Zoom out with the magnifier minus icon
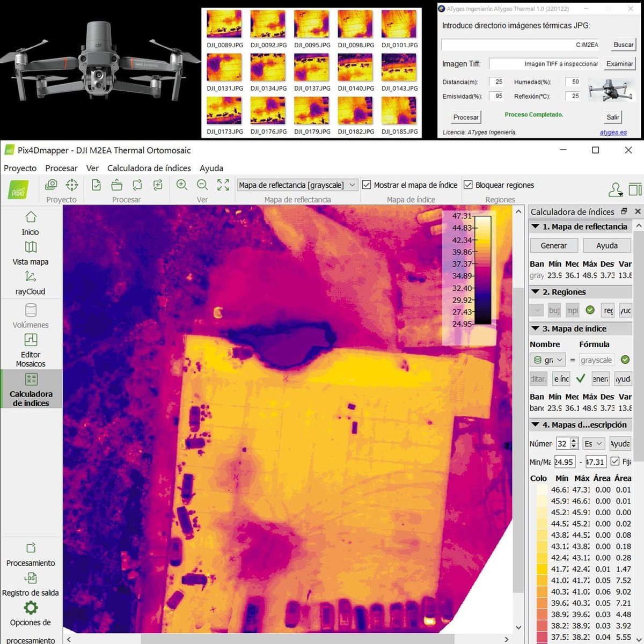 (x=202, y=185)
